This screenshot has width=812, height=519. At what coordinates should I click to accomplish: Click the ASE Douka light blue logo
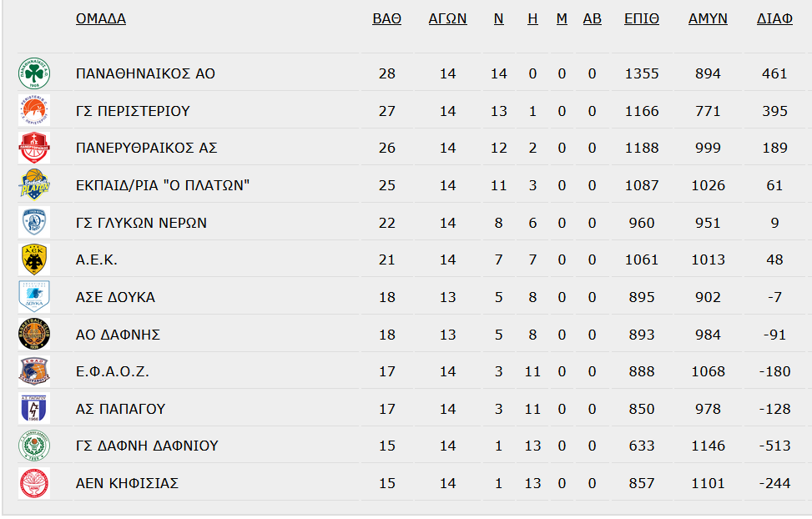34,297
